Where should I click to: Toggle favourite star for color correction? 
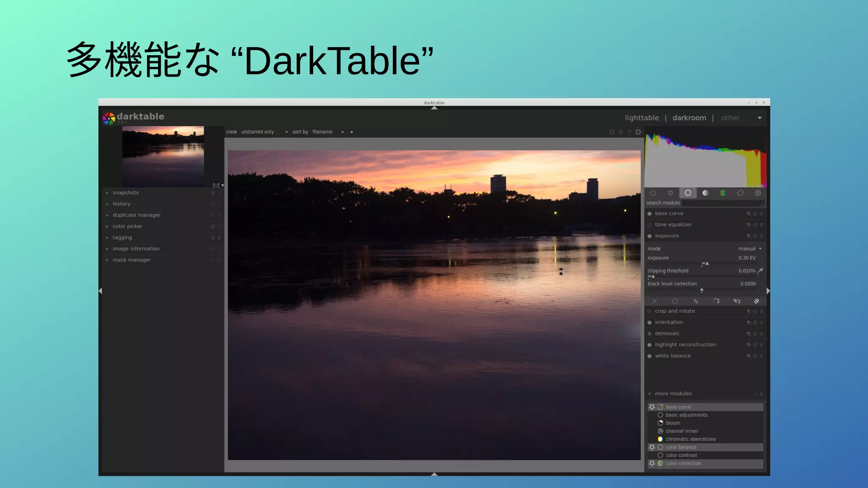click(652, 463)
